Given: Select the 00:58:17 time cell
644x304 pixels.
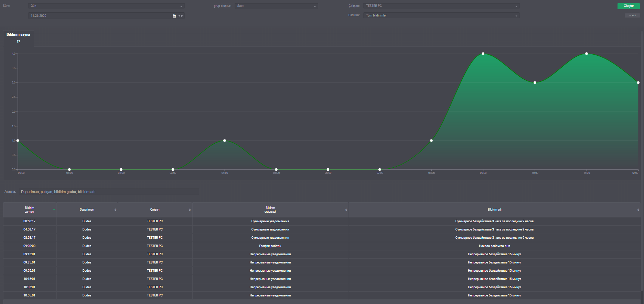Looking at the screenshot, I should (30, 221).
